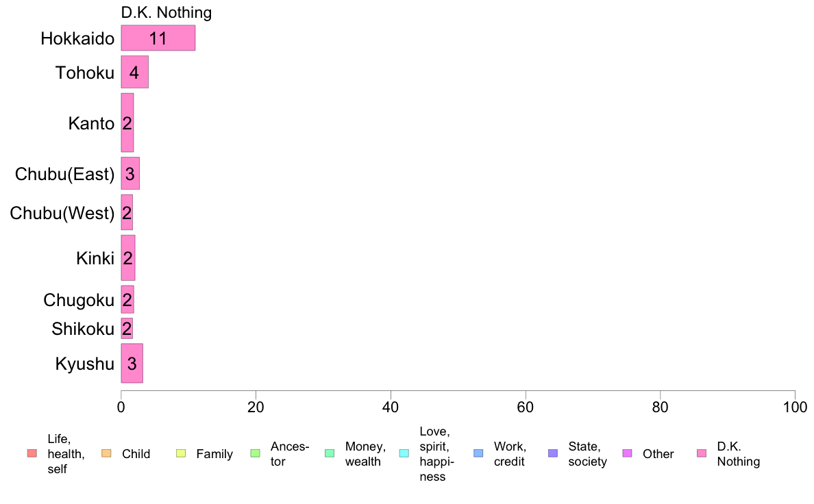Click the Hokkaido bar showing 11
The image size is (814, 504).
click(158, 38)
